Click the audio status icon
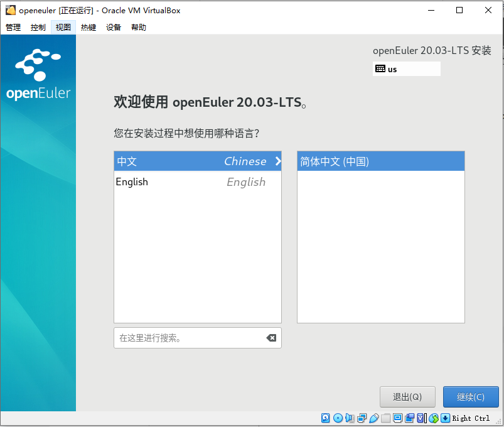Image resolution: width=504 pixels, height=427 pixels. (350, 418)
